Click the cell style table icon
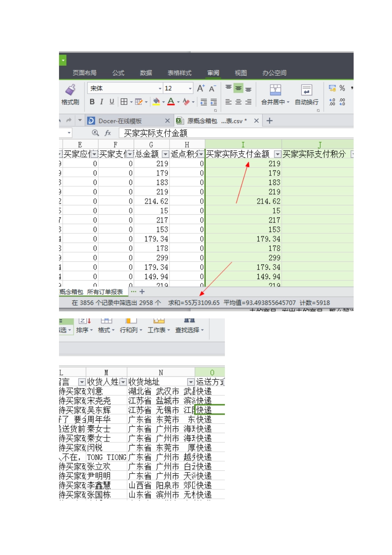This screenshot has height=555, width=392. coord(138,102)
